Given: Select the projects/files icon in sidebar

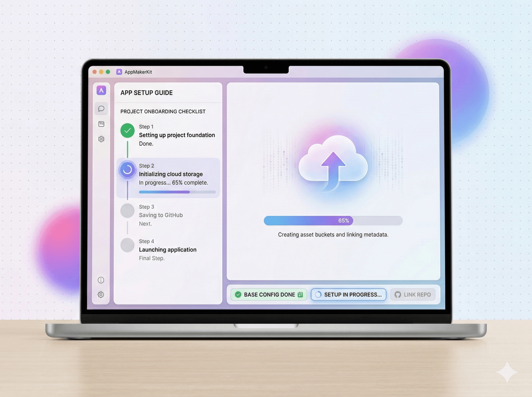Looking at the screenshot, I should pyautogui.click(x=101, y=124).
